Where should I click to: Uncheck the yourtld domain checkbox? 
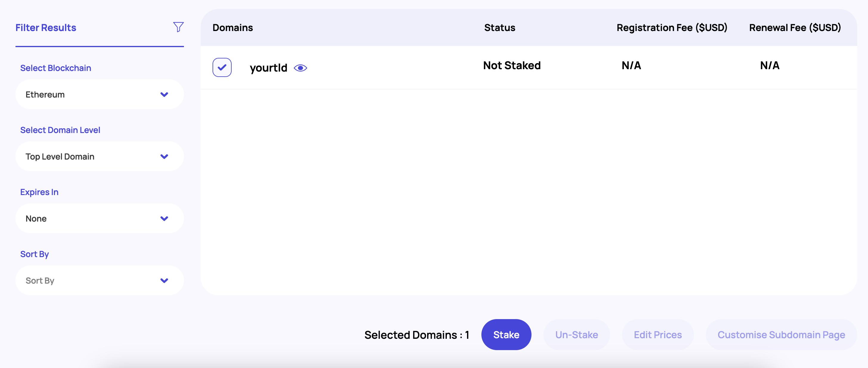point(222,67)
